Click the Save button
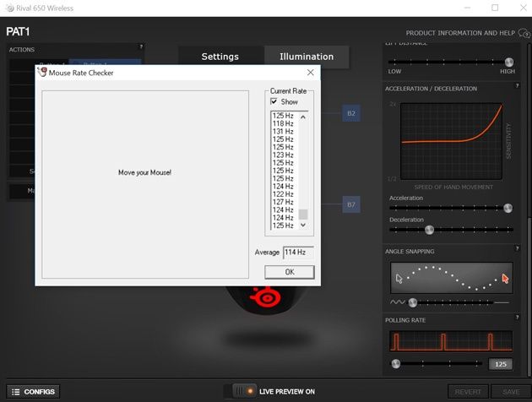The height and width of the screenshot is (402, 532). (x=511, y=392)
